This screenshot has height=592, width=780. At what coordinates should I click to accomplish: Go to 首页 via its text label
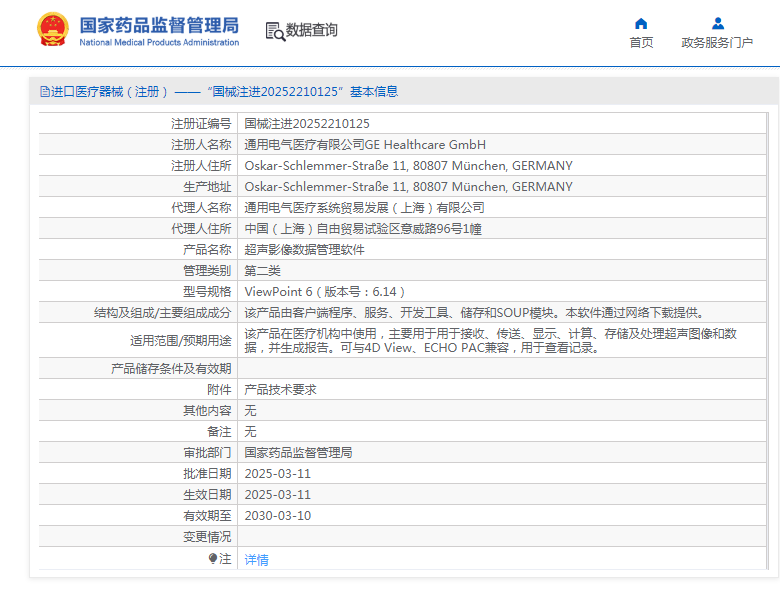641,42
